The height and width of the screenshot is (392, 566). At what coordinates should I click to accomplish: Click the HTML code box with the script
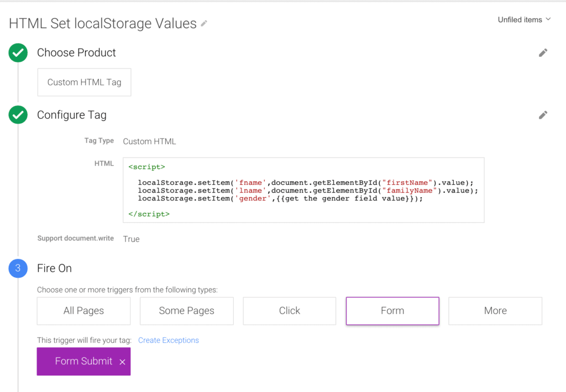303,190
